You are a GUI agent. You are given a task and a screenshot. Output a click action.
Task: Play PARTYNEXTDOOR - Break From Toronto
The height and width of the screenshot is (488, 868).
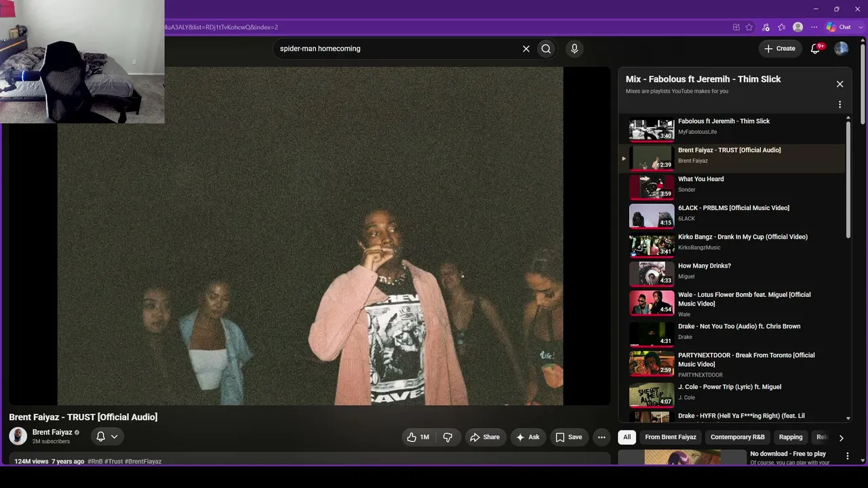(732, 364)
